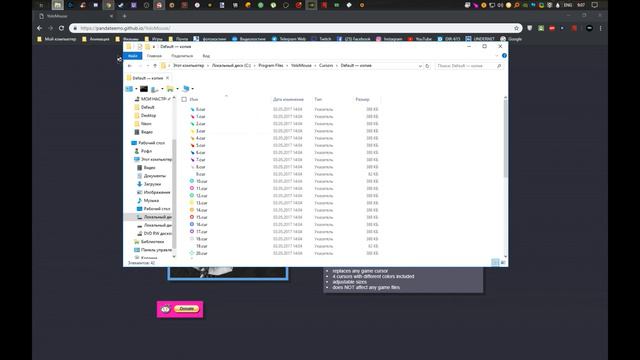Open the dropdown beside green folder icon
Image resolution: width=640 pixels, height=360 pixels.
(x=177, y=89)
